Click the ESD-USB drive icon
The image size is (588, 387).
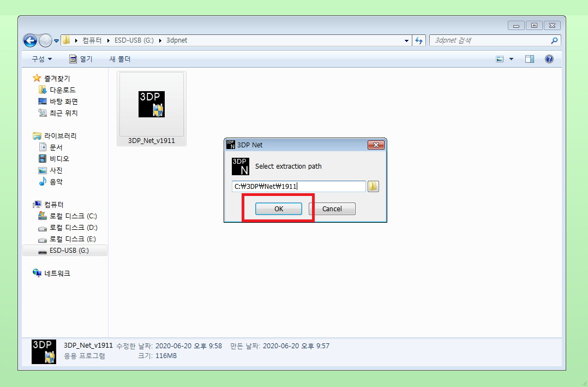pos(43,251)
